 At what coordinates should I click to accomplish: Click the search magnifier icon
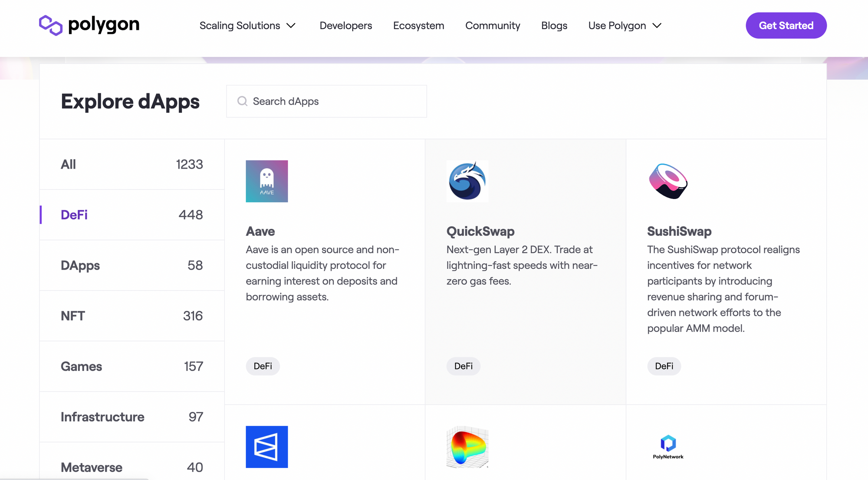click(x=242, y=101)
